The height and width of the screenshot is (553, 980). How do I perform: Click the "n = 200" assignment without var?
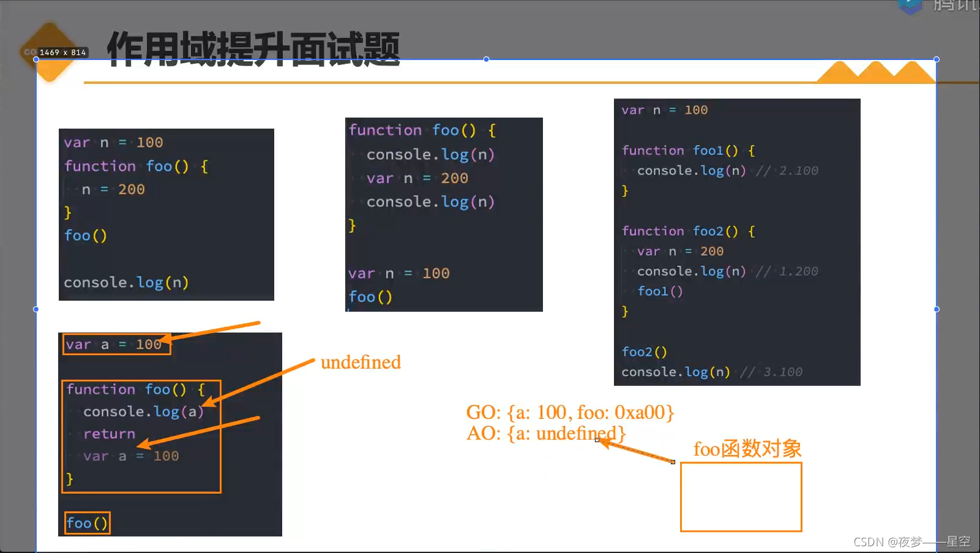pyautogui.click(x=113, y=190)
